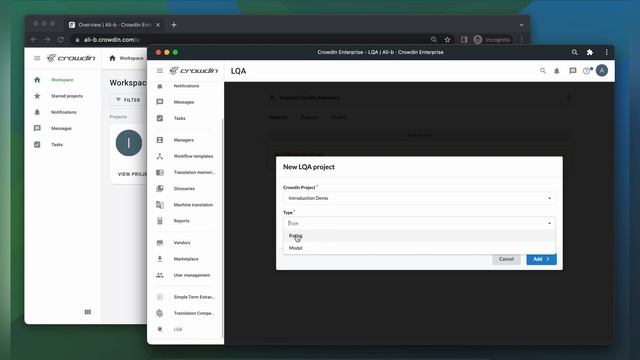Open the Crowdin Project dropdown
Image resolution: width=640 pixels, height=360 pixels.
coord(419,198)
